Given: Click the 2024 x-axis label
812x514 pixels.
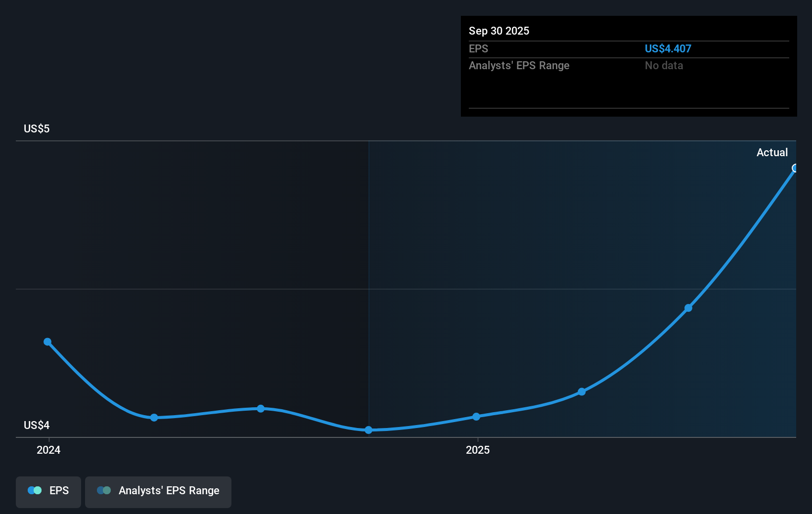Looking at the screenshot, I should tap(48, 450).
